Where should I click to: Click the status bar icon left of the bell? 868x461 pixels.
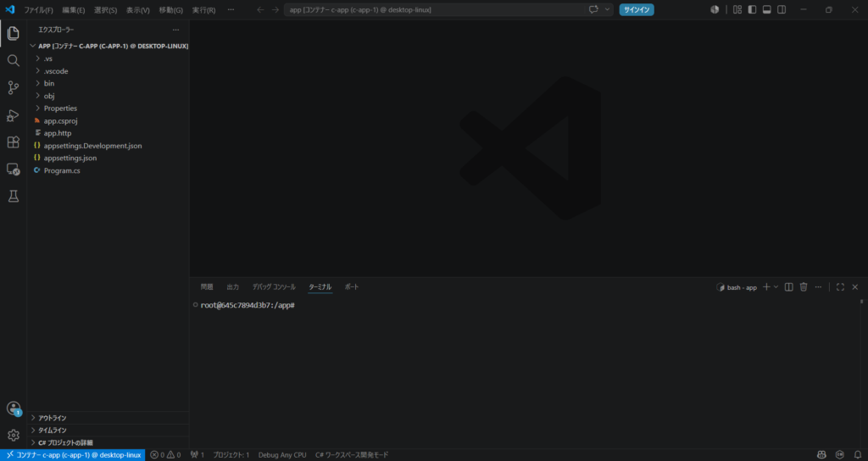(840, 455)
